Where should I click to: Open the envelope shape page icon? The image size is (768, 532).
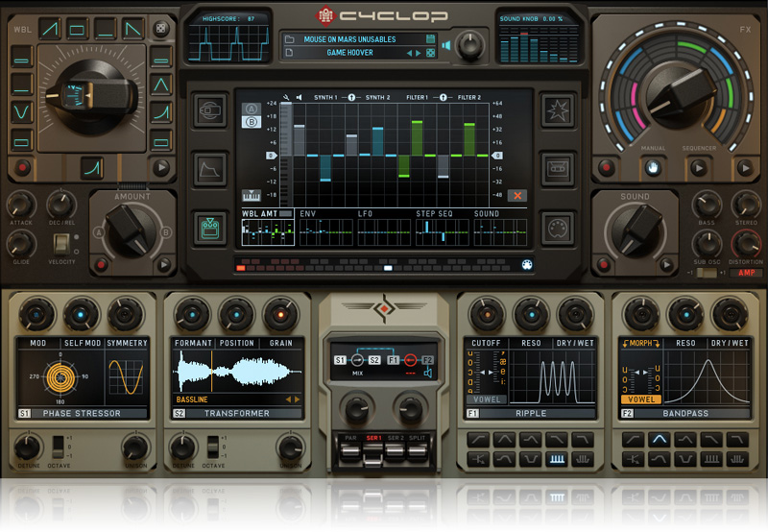click(209, 169)
